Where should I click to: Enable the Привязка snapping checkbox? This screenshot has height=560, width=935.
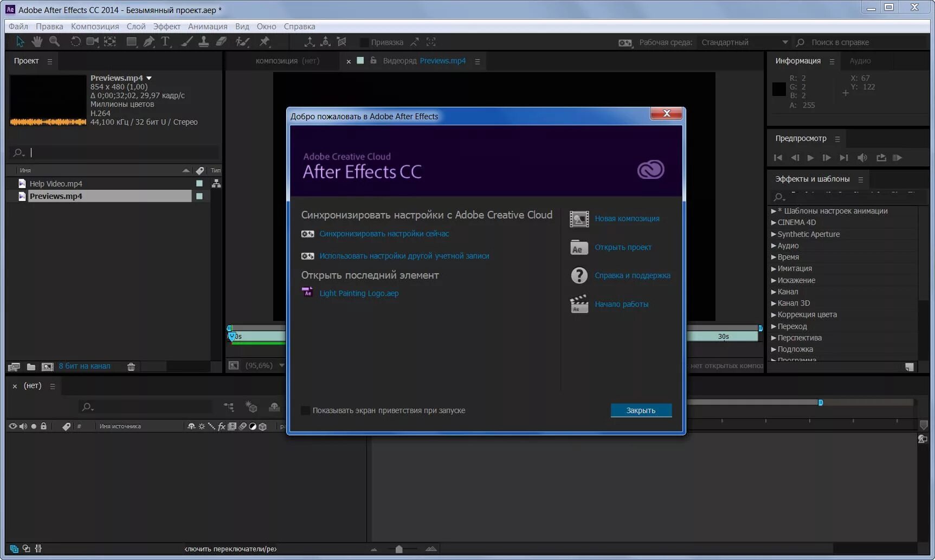pyautogui.click(x=365, y=42)
